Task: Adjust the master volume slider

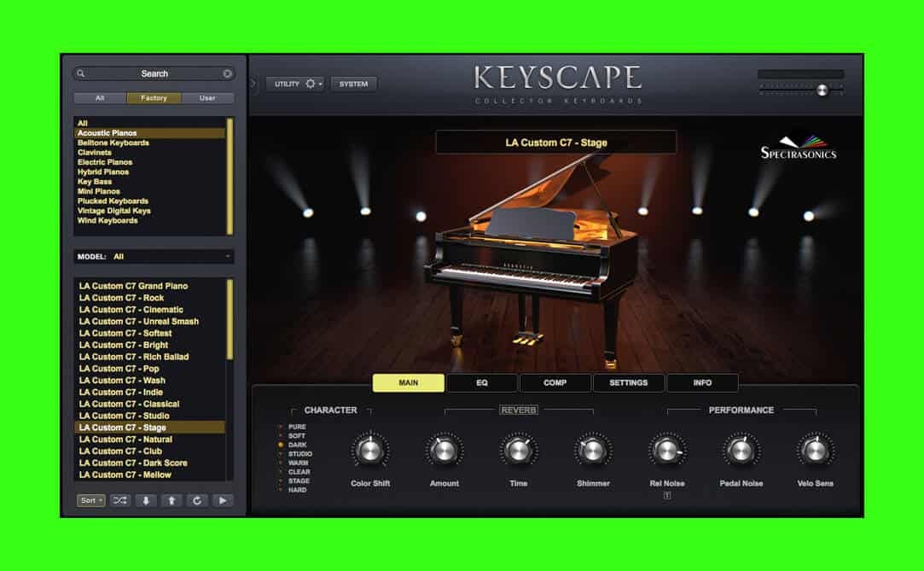Action: coord(822,90)
